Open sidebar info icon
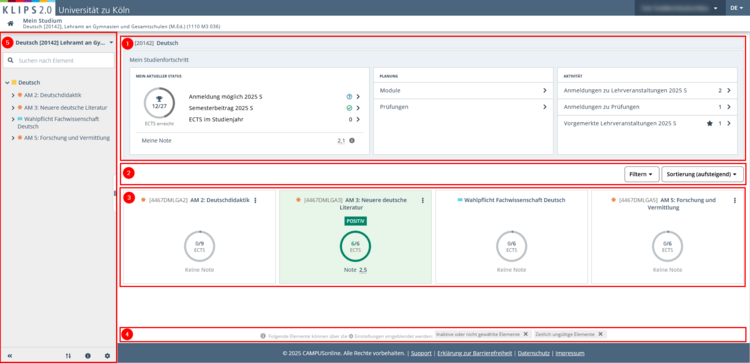 pos(88,356)
